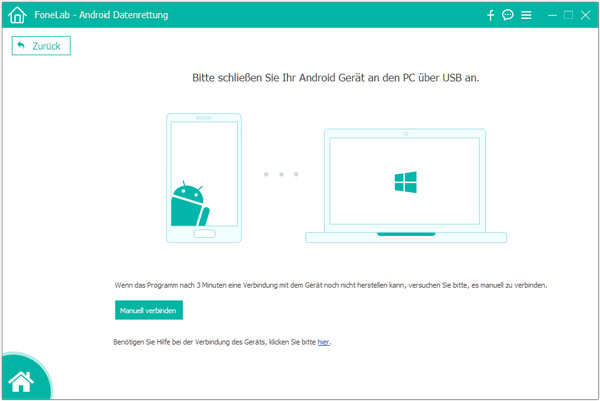
Task: Go back with the Zurück button
Action: point(41,46)
